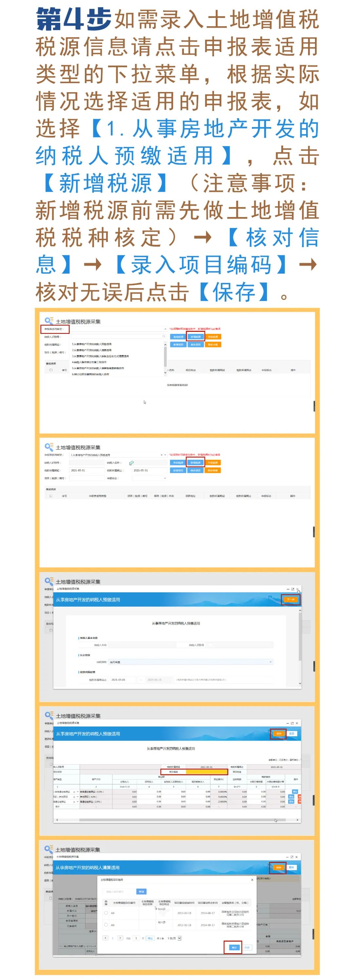Choose list option 4.纳税人整体转让在建工程适用
The image size is (354, 980).
pos(89,362)
